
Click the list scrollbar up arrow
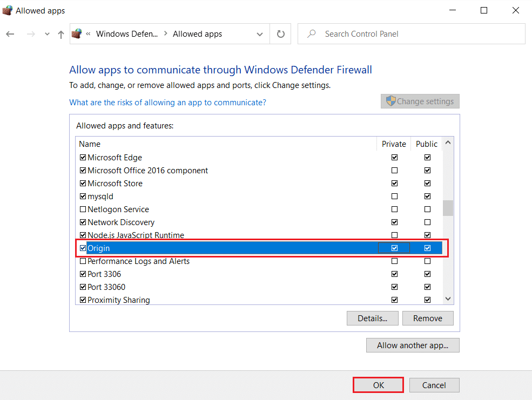pos(448,143)
